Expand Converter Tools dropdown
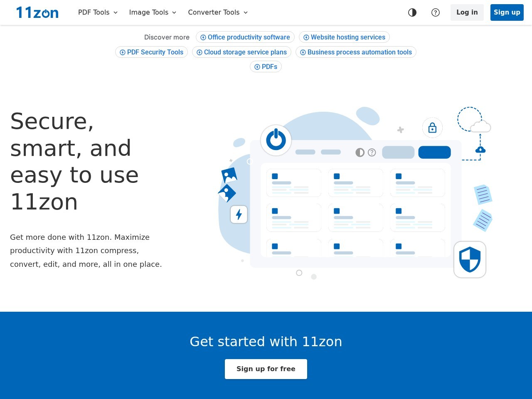532x399 pixels. click(x=218, y=12)
